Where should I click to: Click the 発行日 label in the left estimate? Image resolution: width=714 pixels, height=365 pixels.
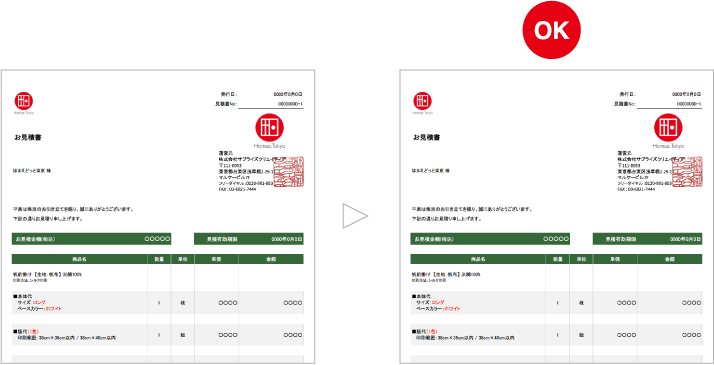click(x=229, y=94)
